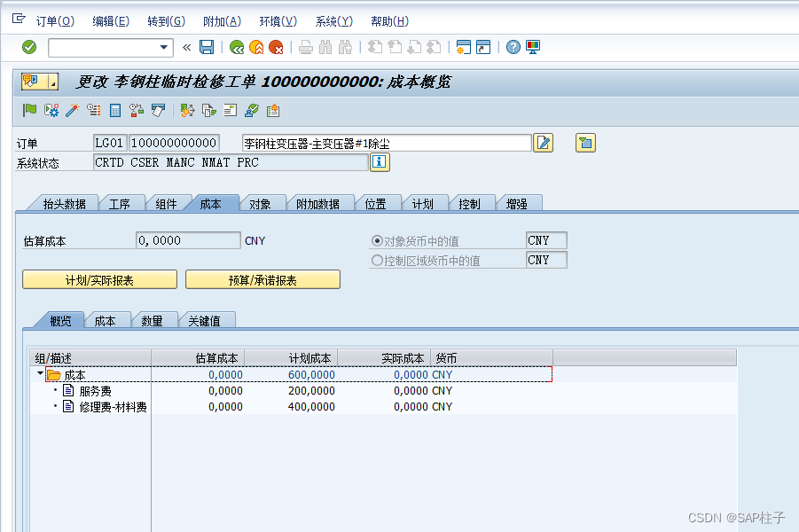Switch to the 位置 tab
Viewport: 799px width, 532px height.
pos(375,204)
